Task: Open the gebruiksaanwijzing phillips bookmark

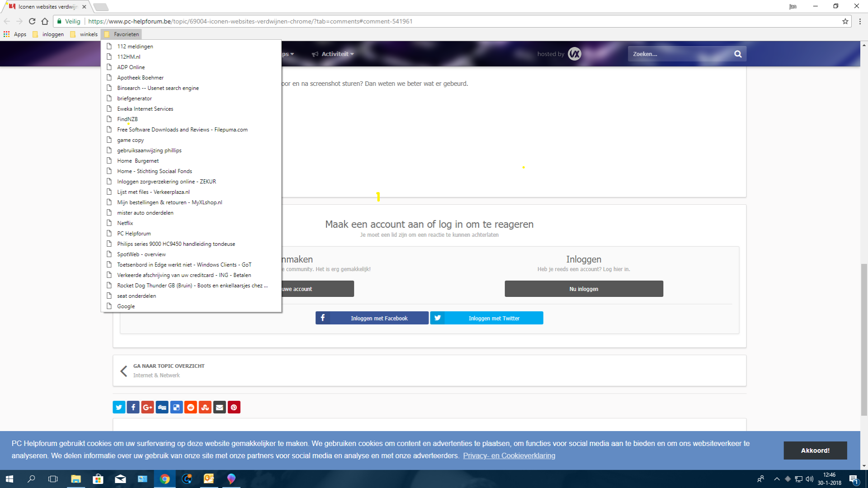Action: click(191, 150)
